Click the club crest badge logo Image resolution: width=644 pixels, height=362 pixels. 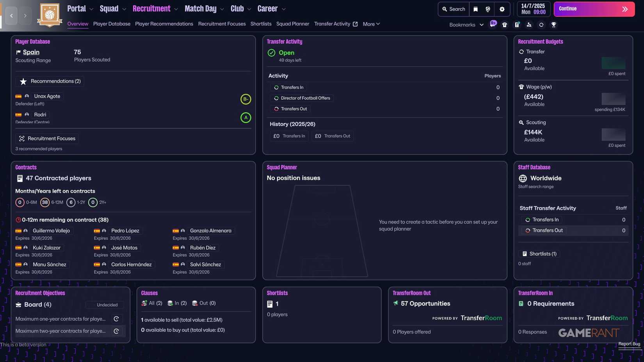click(x=50, y=15)
